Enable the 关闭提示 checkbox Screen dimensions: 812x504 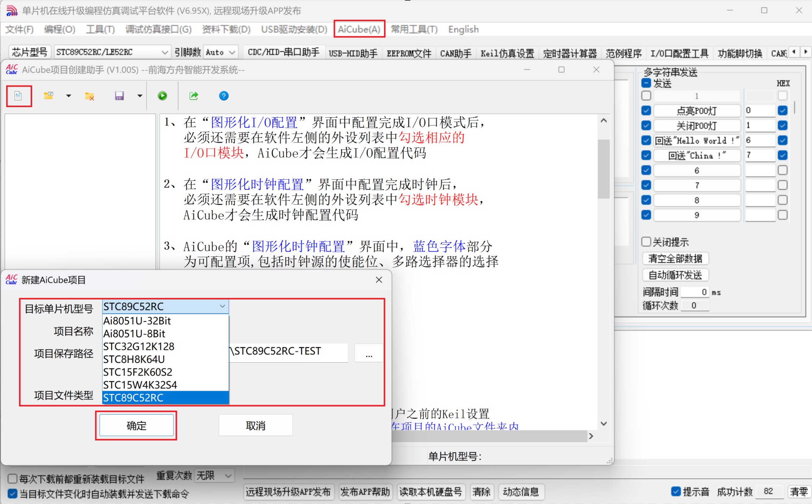[x=646, y=242]
